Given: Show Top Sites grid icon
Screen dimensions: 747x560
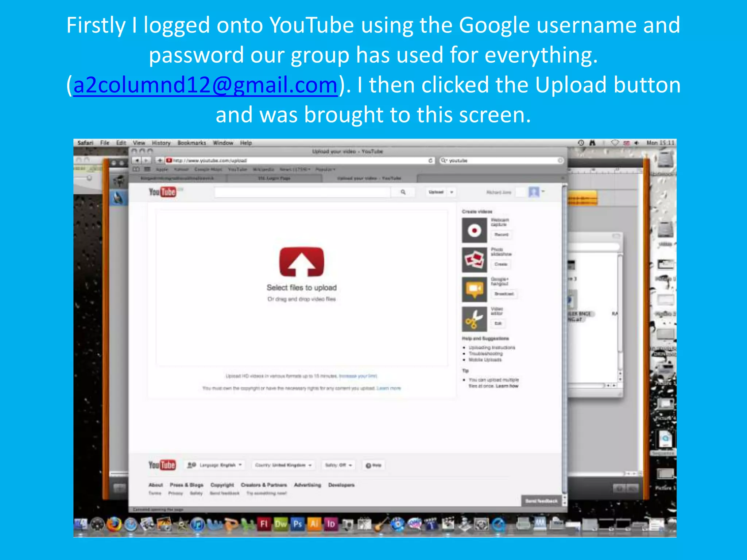Looking at the screenshot, I should pos(147,169).
